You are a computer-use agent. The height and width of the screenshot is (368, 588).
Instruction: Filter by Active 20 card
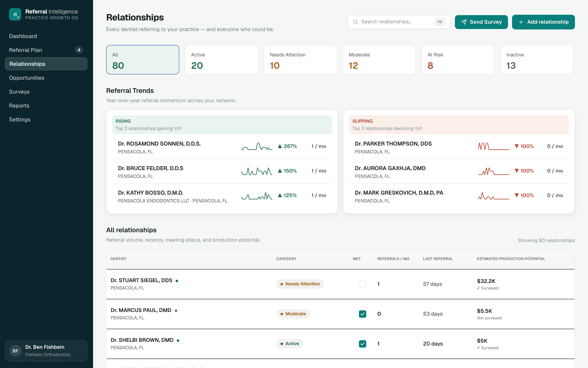221,60
